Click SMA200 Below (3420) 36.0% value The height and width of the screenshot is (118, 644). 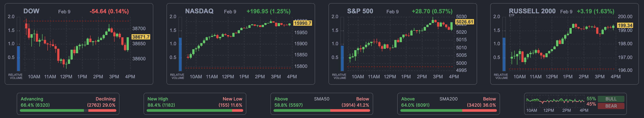coord(482,105)
